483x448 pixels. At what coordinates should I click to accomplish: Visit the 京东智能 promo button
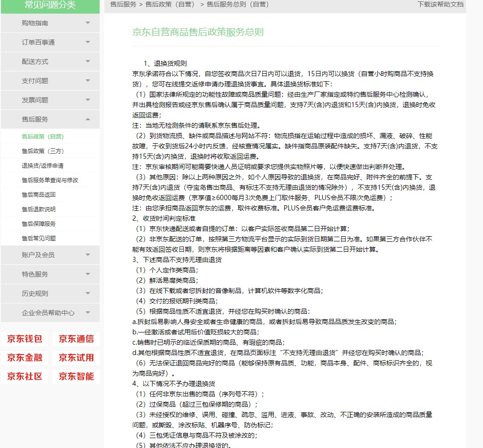[x=76, y=377]
